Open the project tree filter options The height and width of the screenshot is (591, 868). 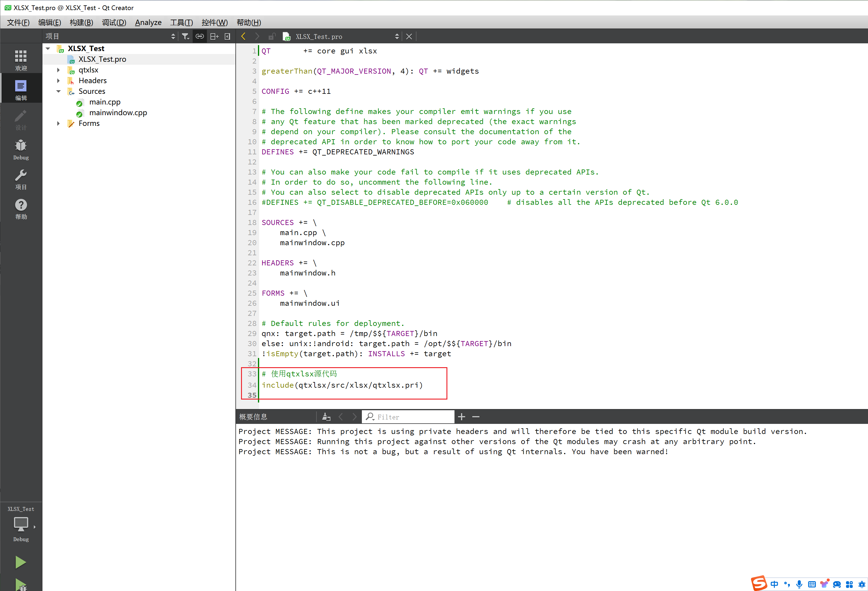pyautogui.click(x=186, y=36)
